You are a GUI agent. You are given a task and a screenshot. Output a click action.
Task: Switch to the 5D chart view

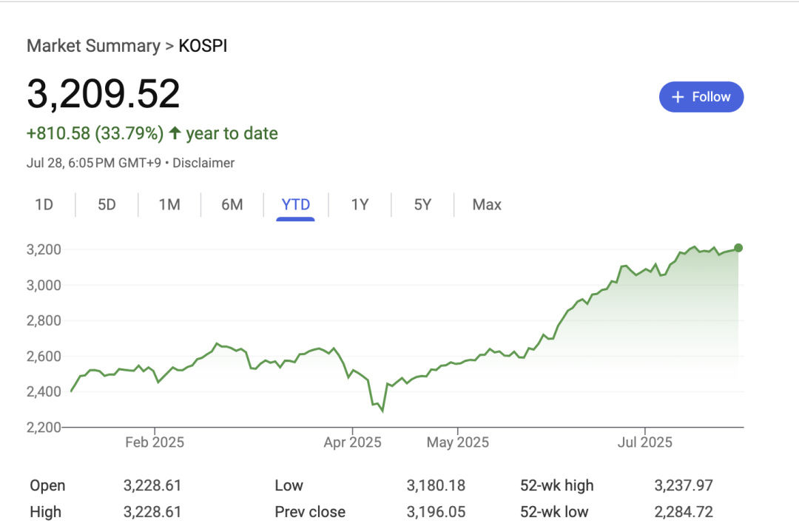pyautogui.click(x=106, y=204)
